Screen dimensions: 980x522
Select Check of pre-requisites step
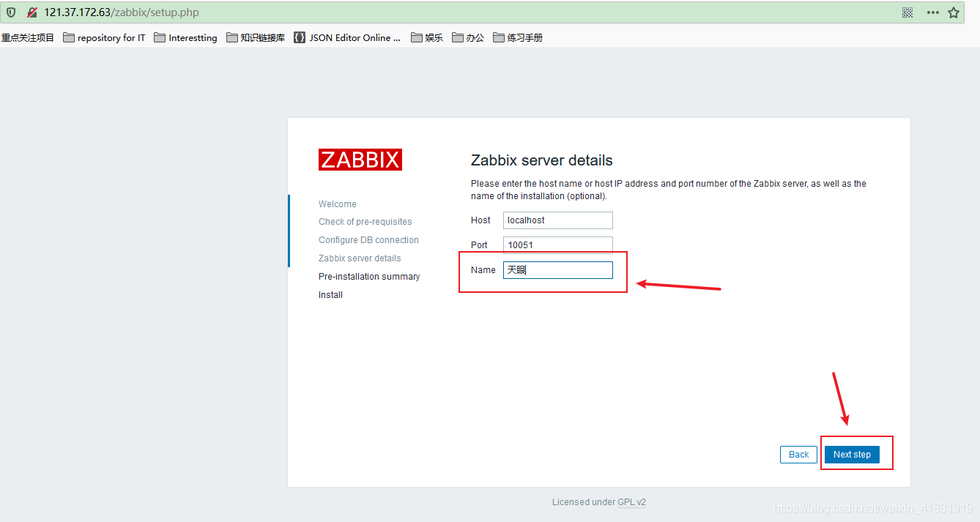[x=365, y=221]
